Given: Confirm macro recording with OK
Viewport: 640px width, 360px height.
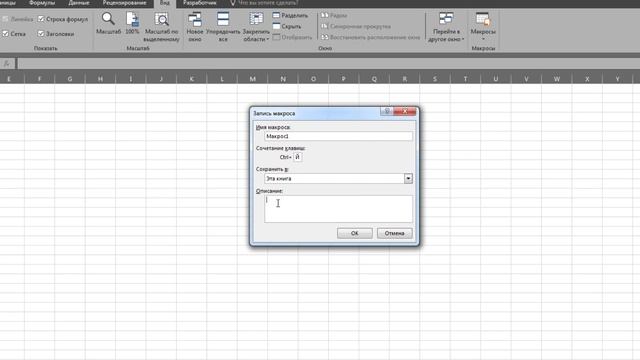Looking at the screenshot, I should tap(355, 233).
